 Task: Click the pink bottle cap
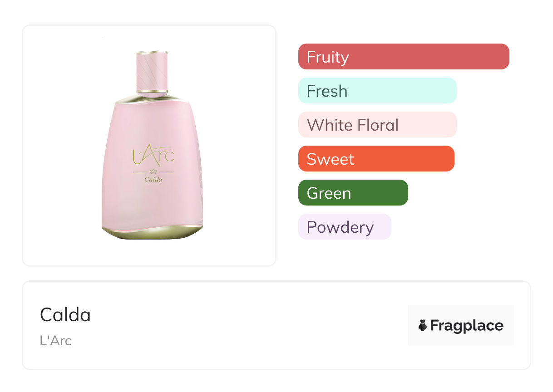(x=152, y=71)
